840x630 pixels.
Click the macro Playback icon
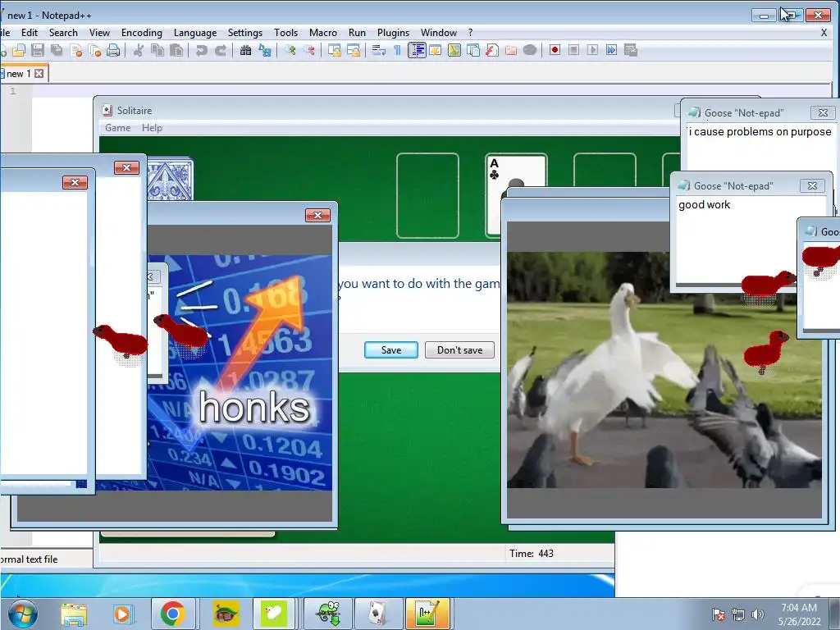click(x=592, y=50)
